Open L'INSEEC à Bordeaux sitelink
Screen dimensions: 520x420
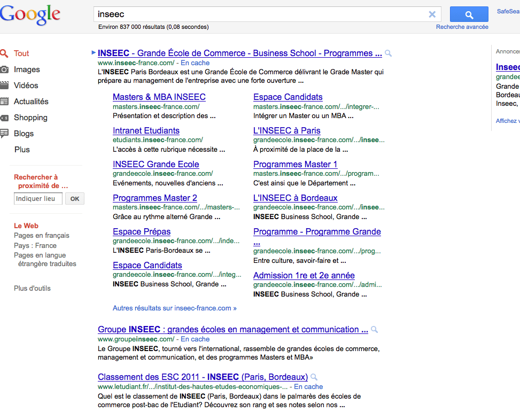[x=296, y=198]
